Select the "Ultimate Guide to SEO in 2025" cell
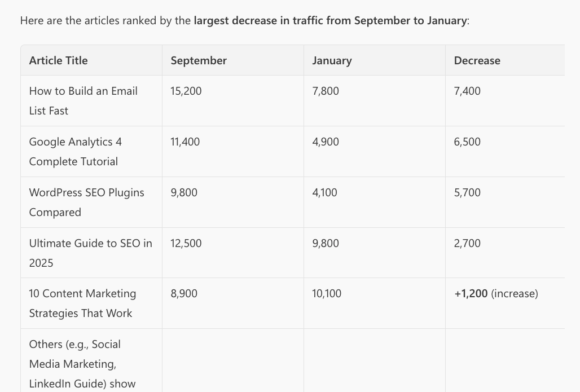 pos(90,253)
